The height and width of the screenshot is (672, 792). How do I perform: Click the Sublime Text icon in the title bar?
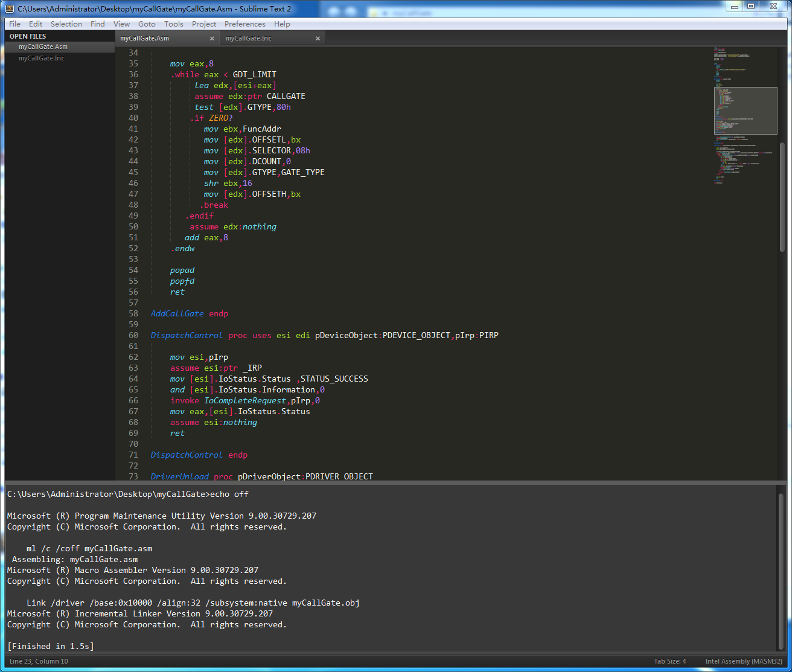coord(10,8)
